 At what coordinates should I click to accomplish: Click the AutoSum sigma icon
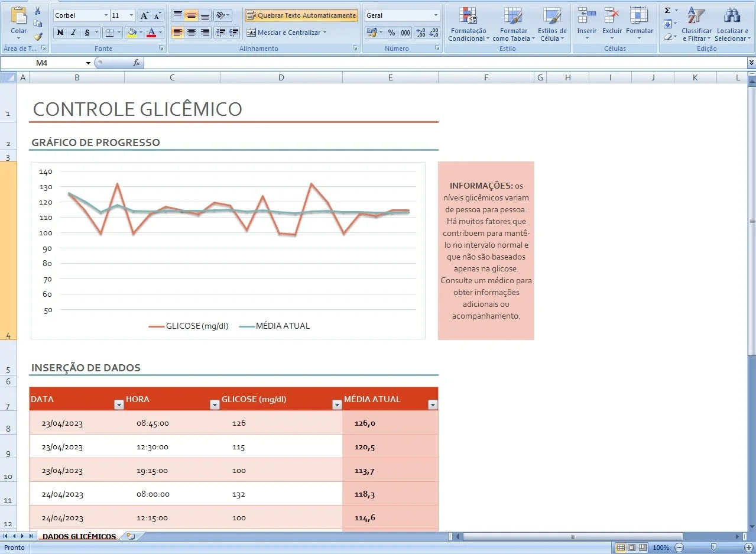(667, 11)
